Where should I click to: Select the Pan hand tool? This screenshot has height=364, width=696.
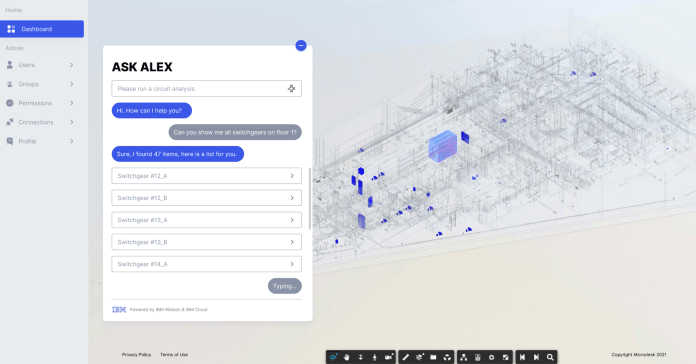pyautogui.click(x=347, y=357)
